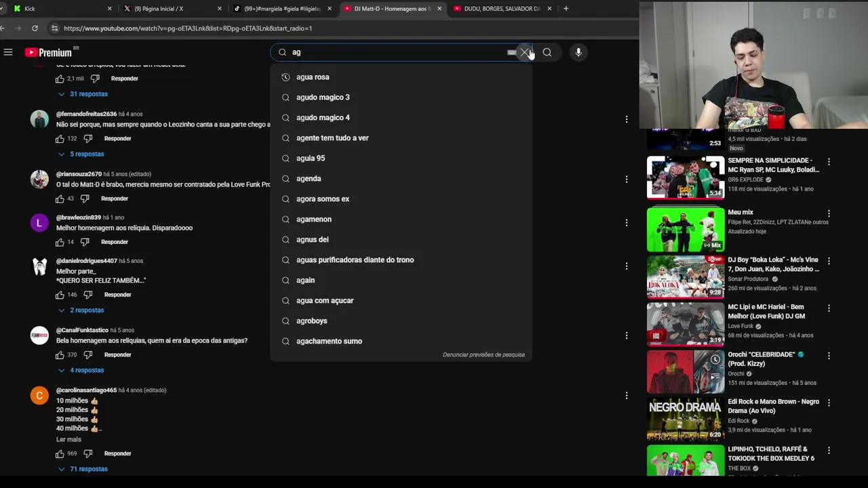Viewport: 868px width, 488px height.
Task: Select suggestion 'agroboys'
Action: point(401,321)
